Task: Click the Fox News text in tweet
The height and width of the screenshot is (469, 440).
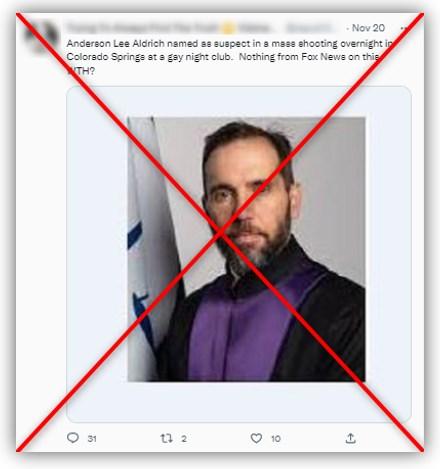Action: point(323,57)
